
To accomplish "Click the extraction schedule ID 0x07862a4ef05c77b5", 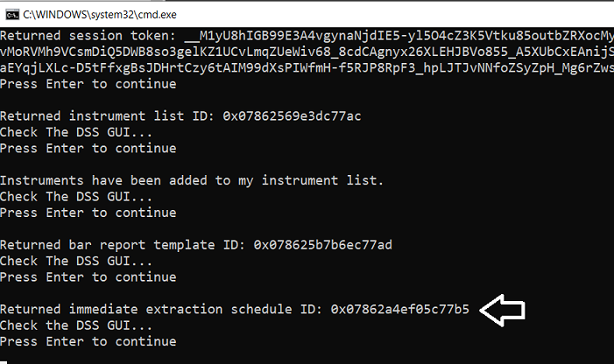I will (399, 309).
